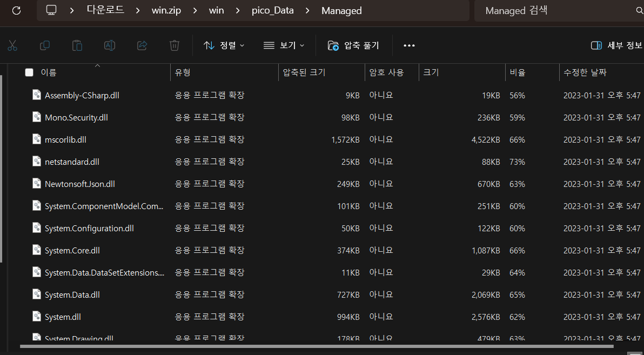The image size is (644, 355).
Task: Navigate to win.zip in breadcrumb
Action: pyautogui.click(x=166, y=11)
